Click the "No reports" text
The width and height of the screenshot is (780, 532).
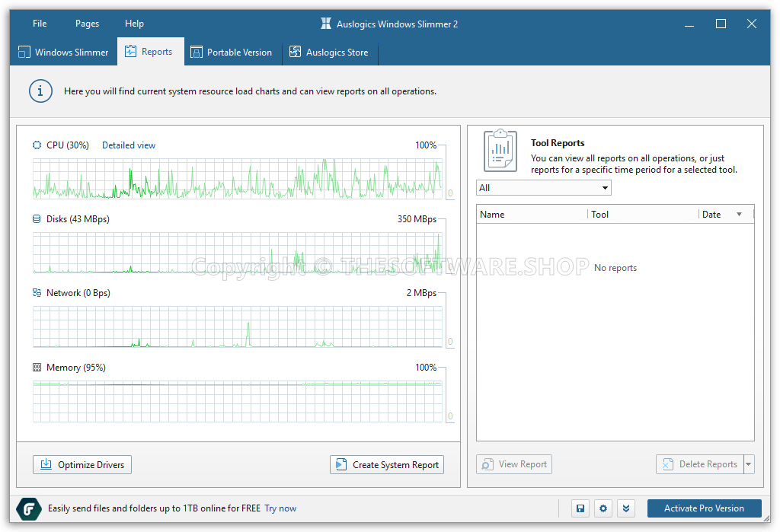point(615,267)
